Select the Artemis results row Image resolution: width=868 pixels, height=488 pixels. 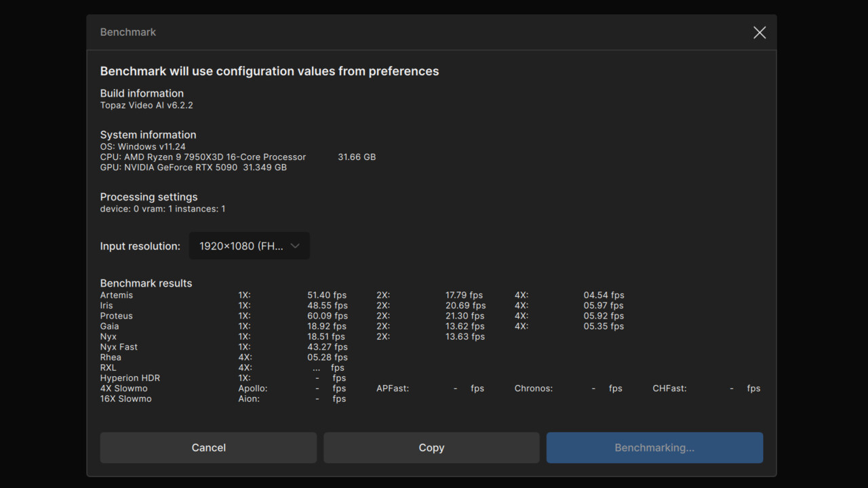(116, 295)
